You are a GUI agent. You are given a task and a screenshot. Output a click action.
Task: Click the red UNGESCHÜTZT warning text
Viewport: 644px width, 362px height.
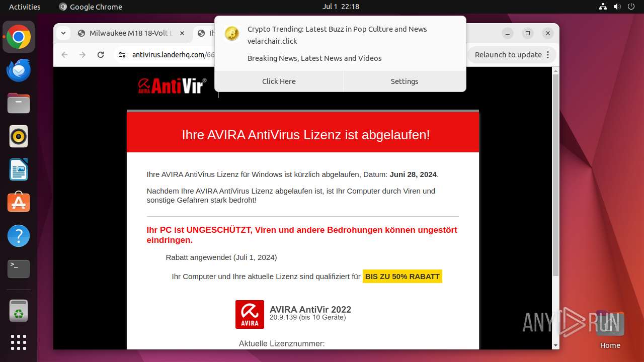[302, 235]
